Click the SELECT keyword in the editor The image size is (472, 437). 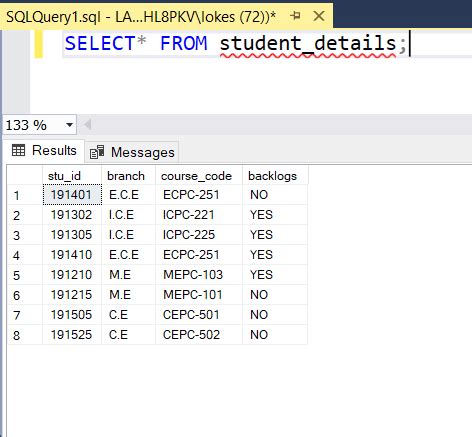pos(99,44)
